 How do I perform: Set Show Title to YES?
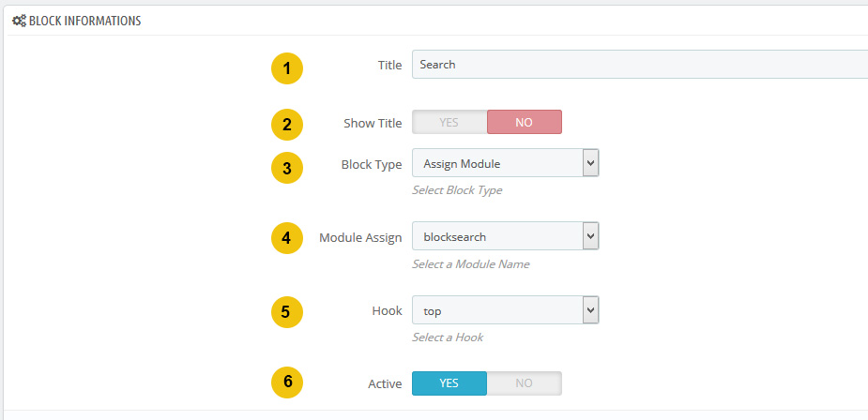(x=449, y=122)
